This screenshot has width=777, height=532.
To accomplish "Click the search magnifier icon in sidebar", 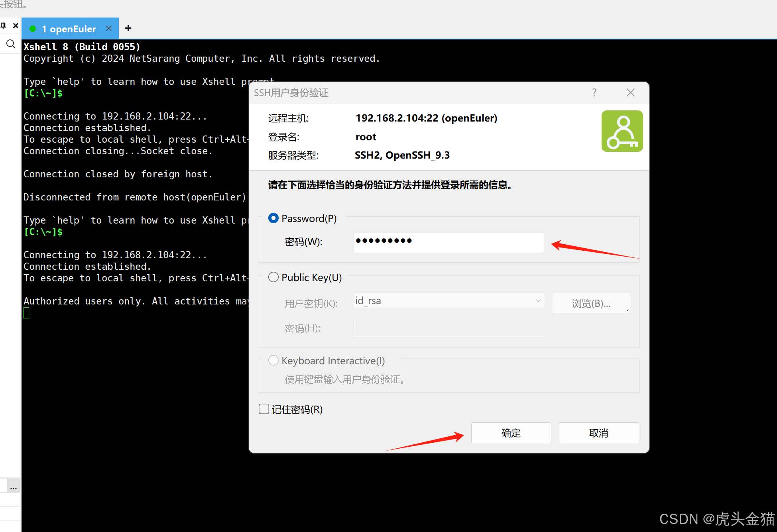I will coord(11,44).
